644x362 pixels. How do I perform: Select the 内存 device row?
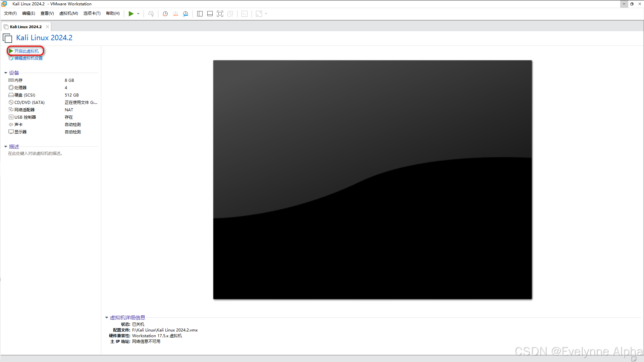pyautogui.click(x=53, y=80)
